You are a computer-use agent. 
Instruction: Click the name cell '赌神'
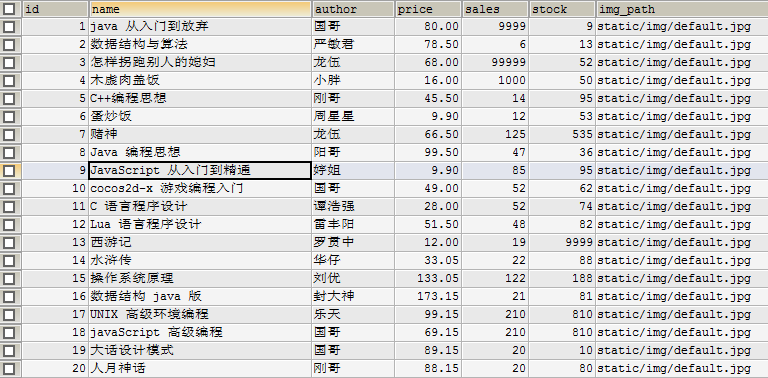pyautogui.click(x=200, y=134)
